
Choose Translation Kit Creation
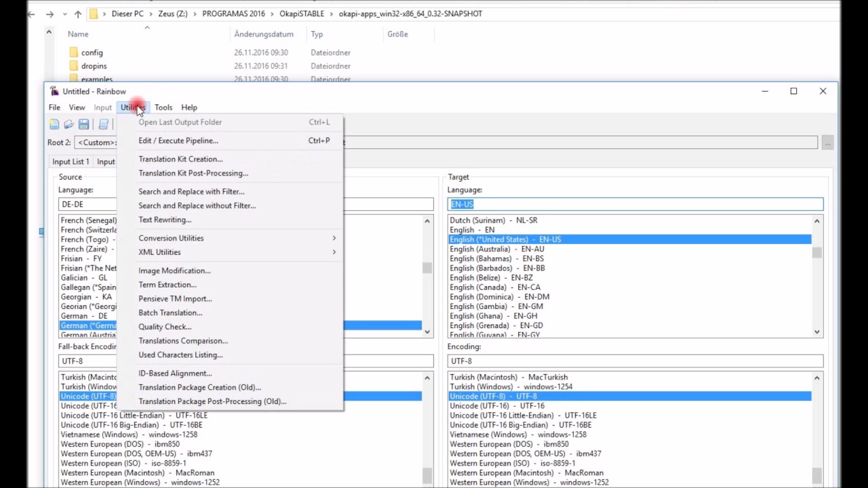(231, 159)
